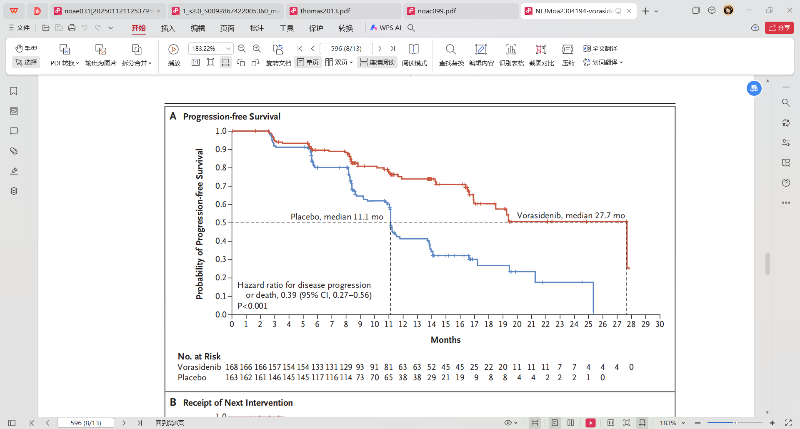Open the eye protection mode dropdown
The image size is (800, 429).
(511, 423)
